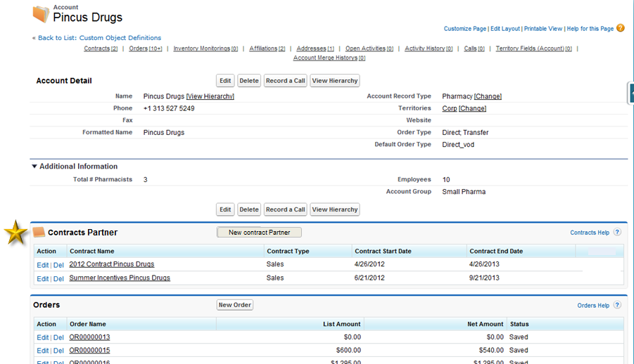Sort by the Contract Start Date column header

click(x=383, y=251)
